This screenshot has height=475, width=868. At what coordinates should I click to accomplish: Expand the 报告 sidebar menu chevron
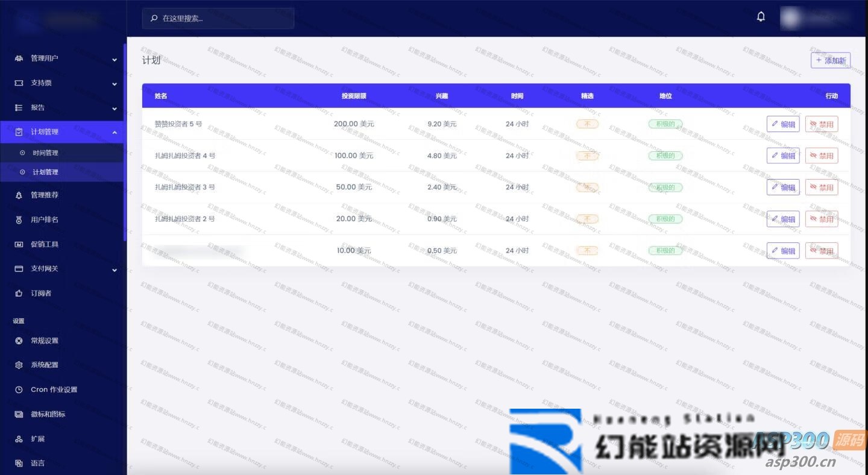pyautogui.click(x=115, y=109)
